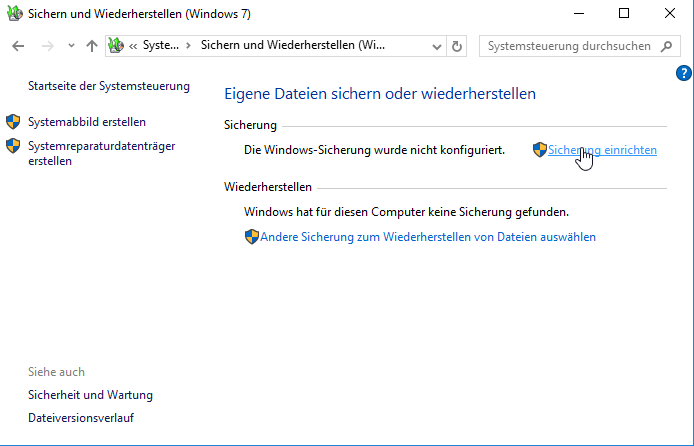Open Startseite der Systemsteuerung
Screen dimensions: 694x446
coord(109,86)
